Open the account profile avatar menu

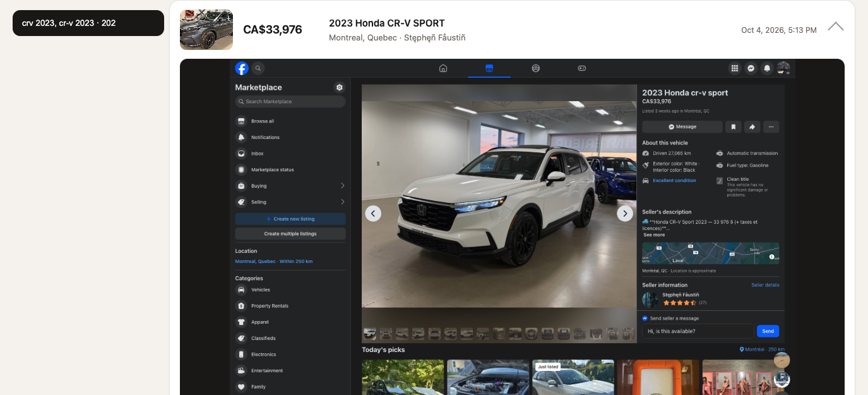click(783, 68)
